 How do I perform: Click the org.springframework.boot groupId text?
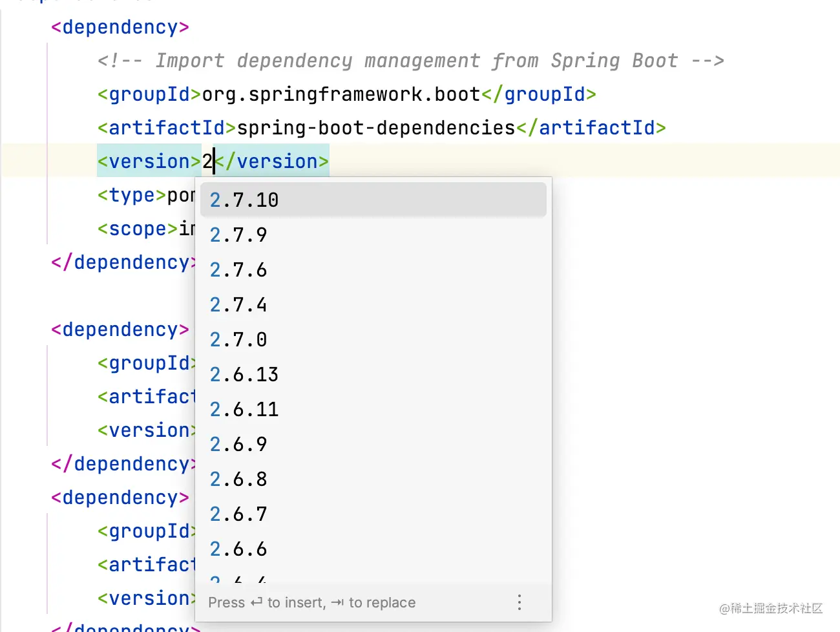pyautogui.click(x=341, y=94)
